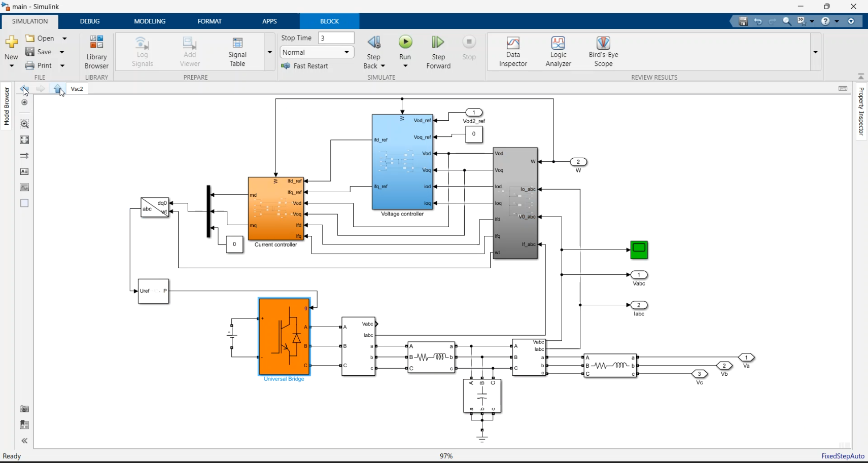This screenshot has width=868, height=463.
Task: Select the Universal Bridge block
Action: tap(284, 337)
